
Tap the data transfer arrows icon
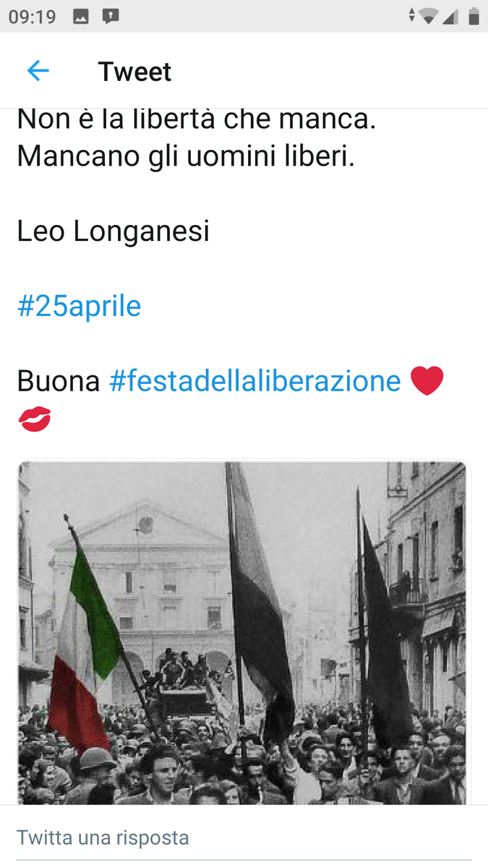click(412, 16)
